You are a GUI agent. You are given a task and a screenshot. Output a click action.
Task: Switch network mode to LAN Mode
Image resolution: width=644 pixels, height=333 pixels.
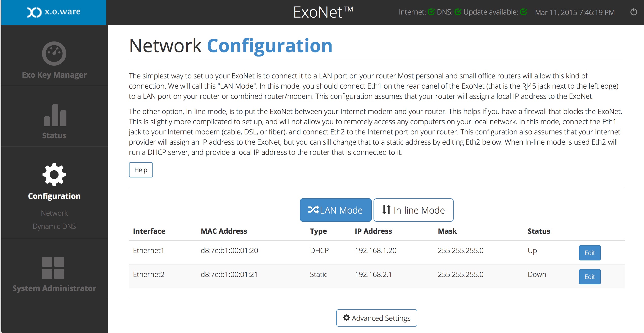tap(336, 210)
